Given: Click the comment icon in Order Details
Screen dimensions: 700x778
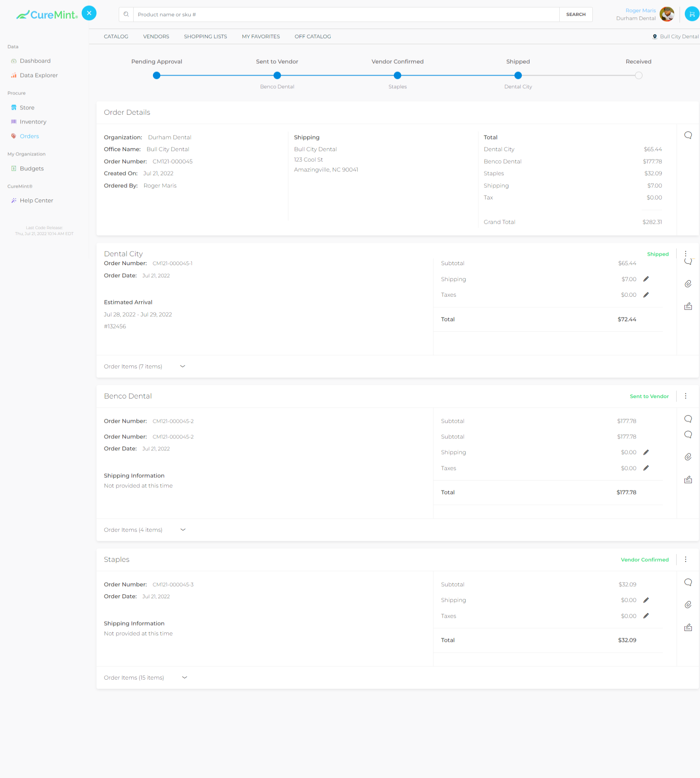Looking at the screenshot, I should pyautogui.click(x=688, y=135).
